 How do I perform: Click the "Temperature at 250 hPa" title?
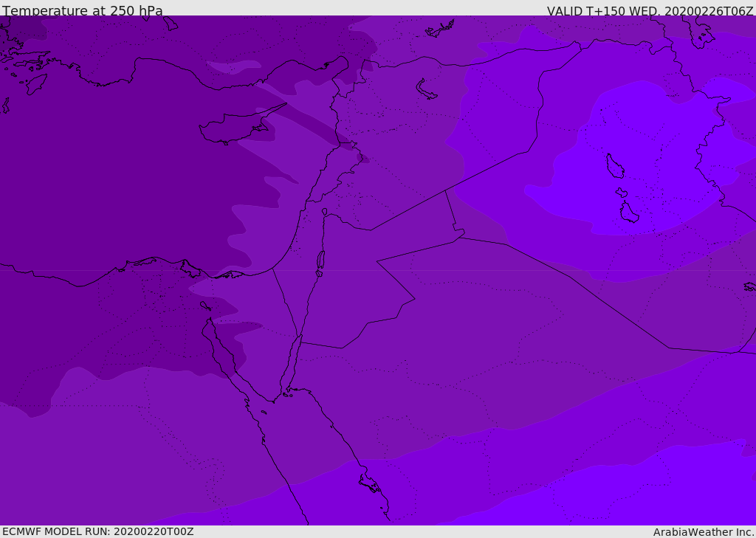[83, 11]
